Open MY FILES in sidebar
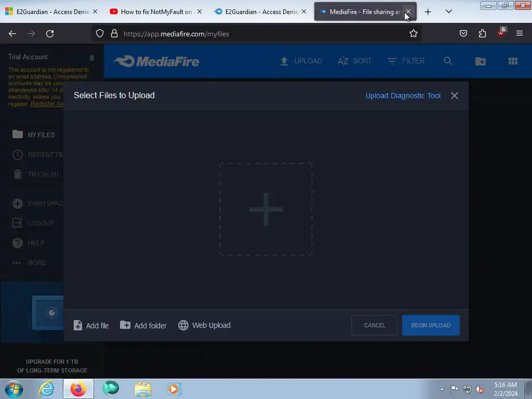 coord(34,135)
